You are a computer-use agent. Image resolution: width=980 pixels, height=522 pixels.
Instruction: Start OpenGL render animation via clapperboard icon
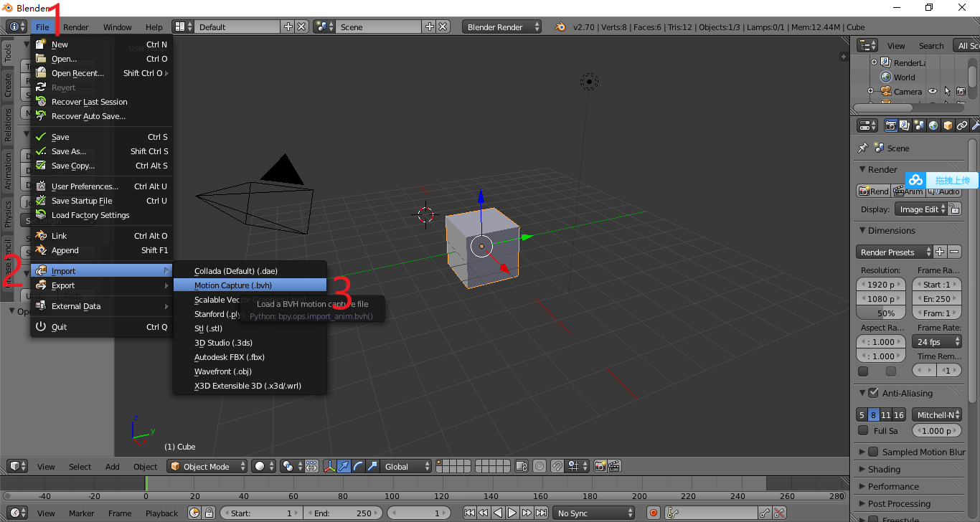pyautogui.click(x=615, y=466)
